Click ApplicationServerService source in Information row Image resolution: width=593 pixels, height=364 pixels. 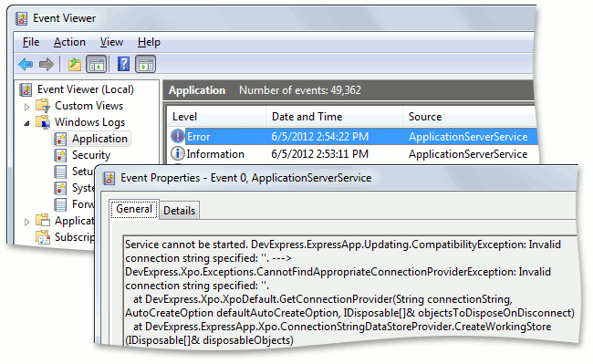point(468,154)
